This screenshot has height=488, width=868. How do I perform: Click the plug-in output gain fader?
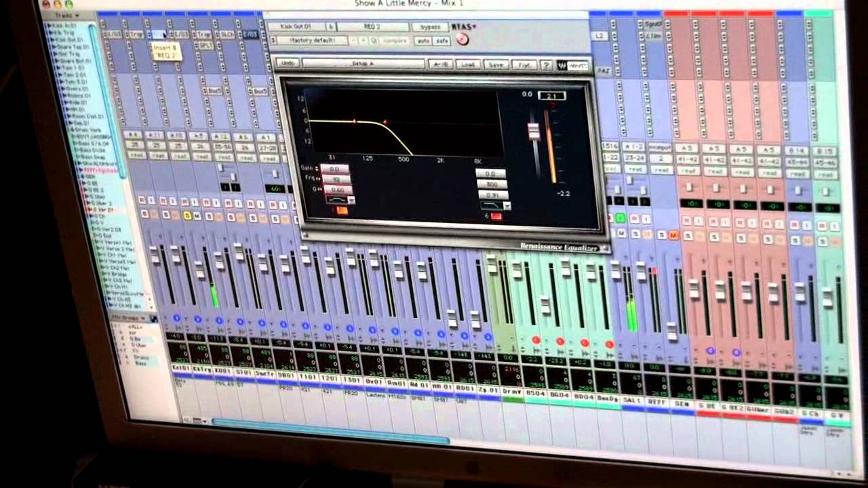pyautogui.click(x=534, y=131)
